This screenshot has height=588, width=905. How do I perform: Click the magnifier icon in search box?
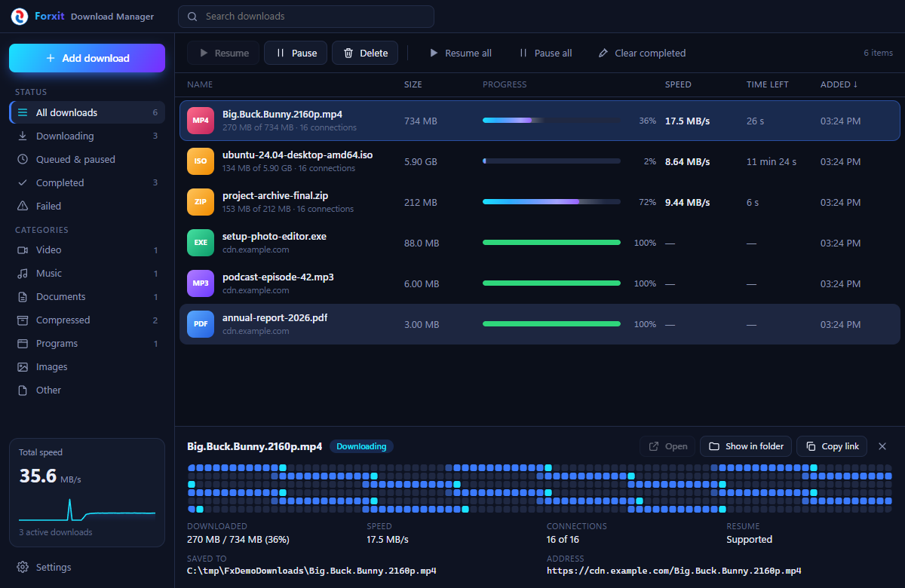pyautogui.click(x=192, y=17)
